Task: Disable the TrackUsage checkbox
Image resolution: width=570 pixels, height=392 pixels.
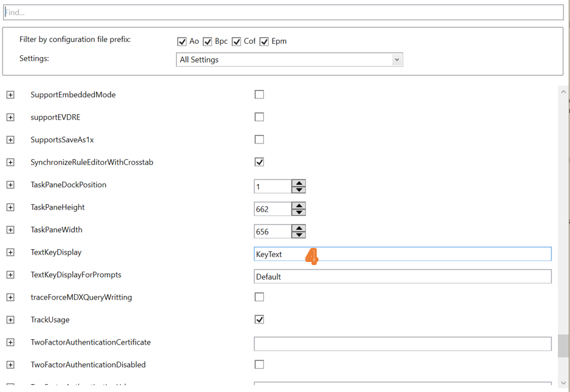Action: coord(259,320)
